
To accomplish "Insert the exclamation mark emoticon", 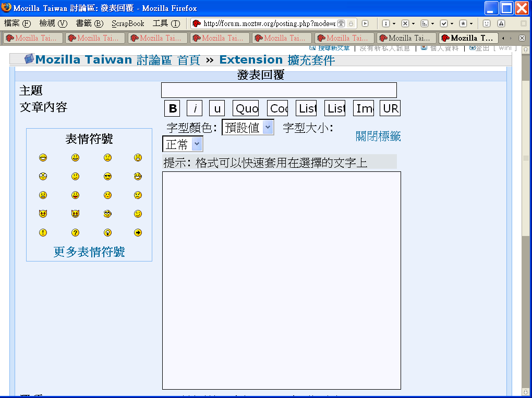I will coord(43,232).
